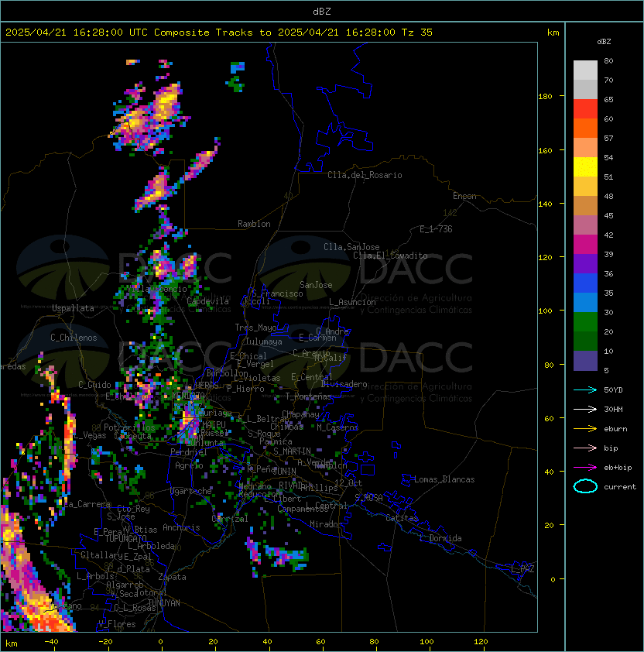Select the bright yellow swatch in dBZ scale
The height and width of the screenshot is (652, 644).
click(x=585, y=167)
